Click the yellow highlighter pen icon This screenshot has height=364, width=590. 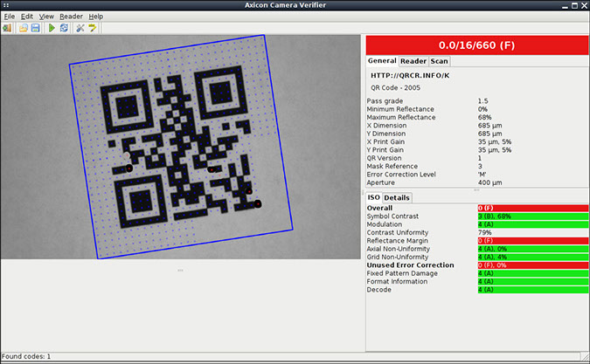[92, 28]
